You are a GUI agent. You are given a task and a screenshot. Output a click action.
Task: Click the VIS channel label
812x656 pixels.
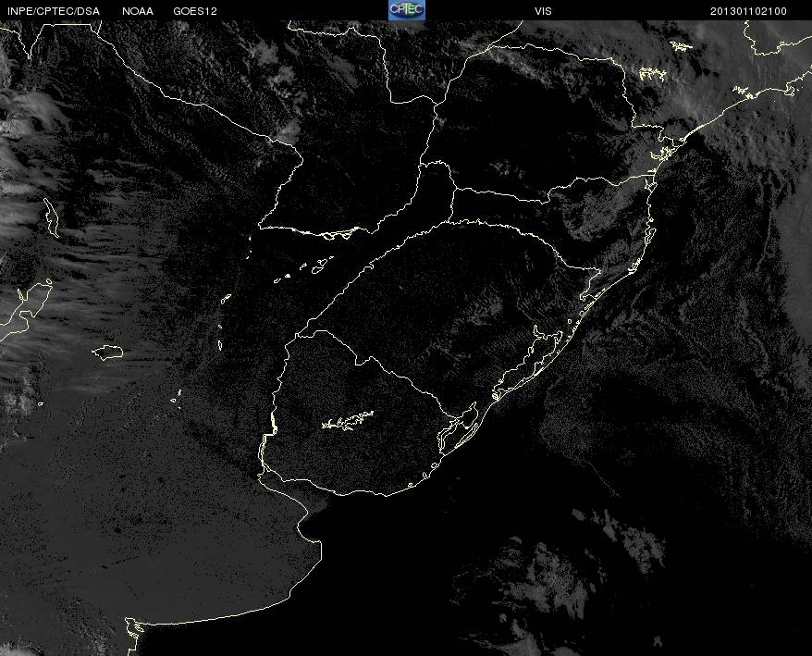point(543,11)
